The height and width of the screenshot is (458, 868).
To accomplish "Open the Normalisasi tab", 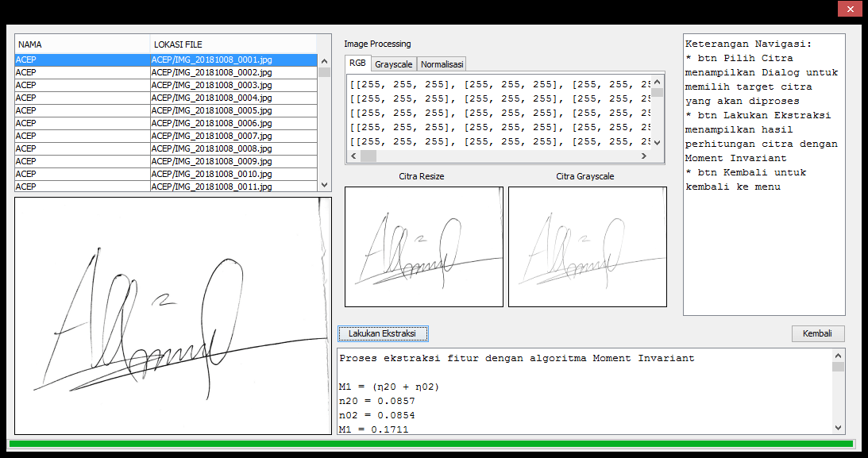I will click(x=442, y=64).
